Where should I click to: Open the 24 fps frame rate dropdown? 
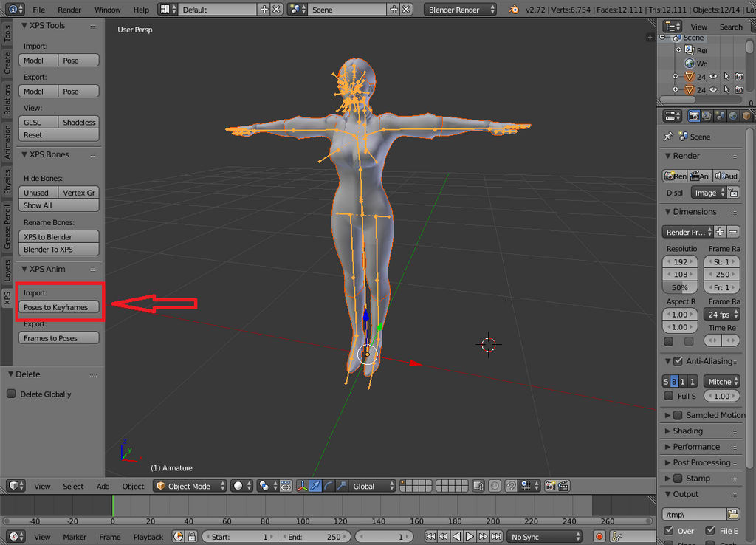[x=722, y=314]
